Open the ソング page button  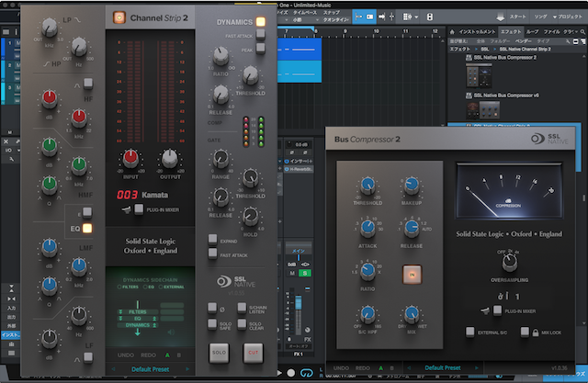(540, 17)
